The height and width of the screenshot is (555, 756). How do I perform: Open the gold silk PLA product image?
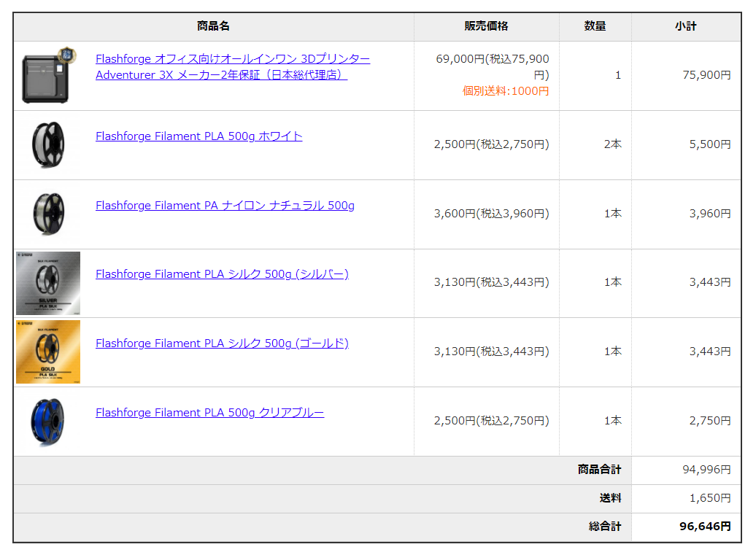tap(48, 352)
